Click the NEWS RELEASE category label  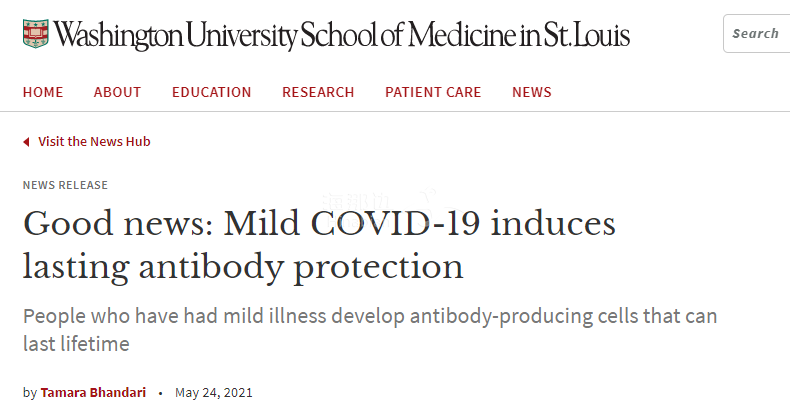click(x=65, y=185)
